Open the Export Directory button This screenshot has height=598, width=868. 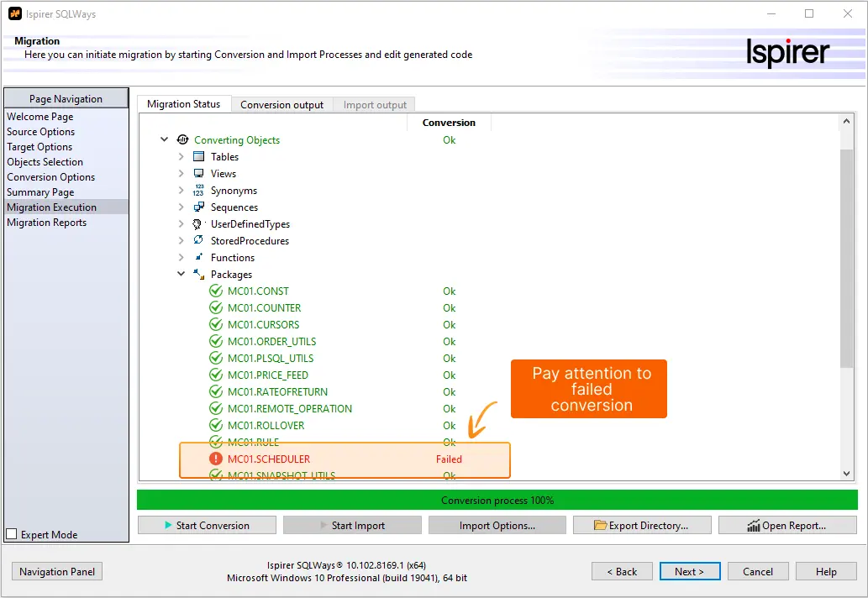coord(642,525)
